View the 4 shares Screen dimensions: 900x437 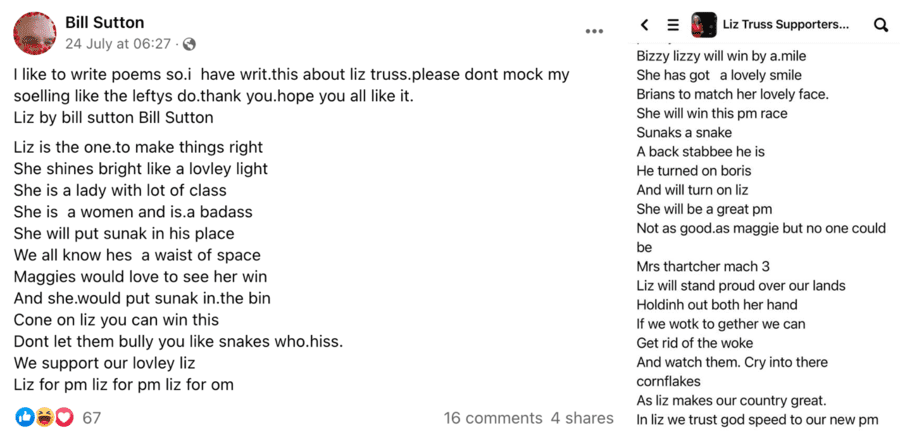click(x=582, y=418)
